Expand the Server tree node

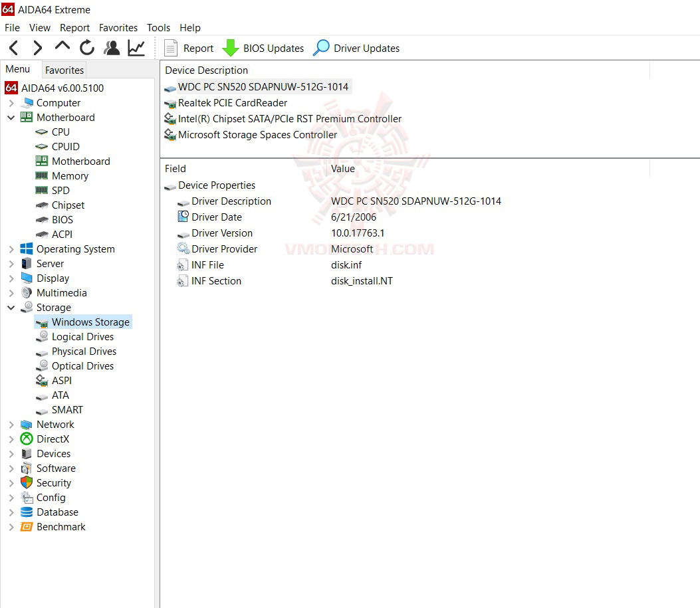click(x=11, y=264)
